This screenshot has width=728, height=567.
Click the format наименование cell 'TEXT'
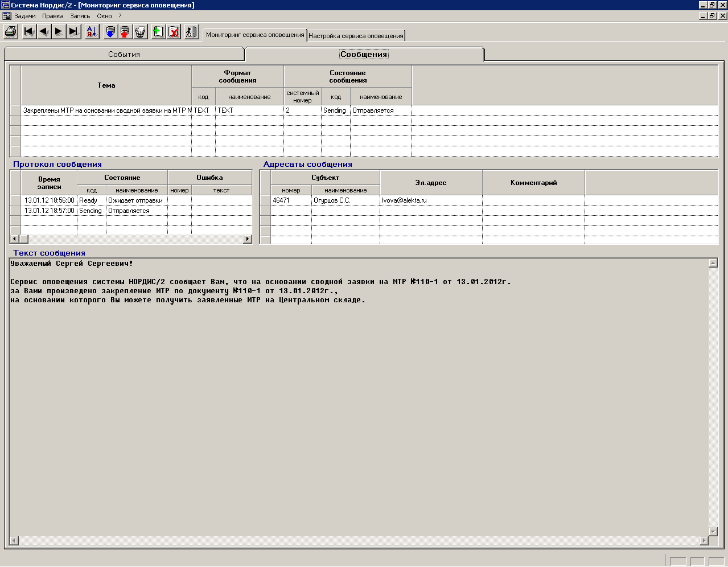(249, 110)
